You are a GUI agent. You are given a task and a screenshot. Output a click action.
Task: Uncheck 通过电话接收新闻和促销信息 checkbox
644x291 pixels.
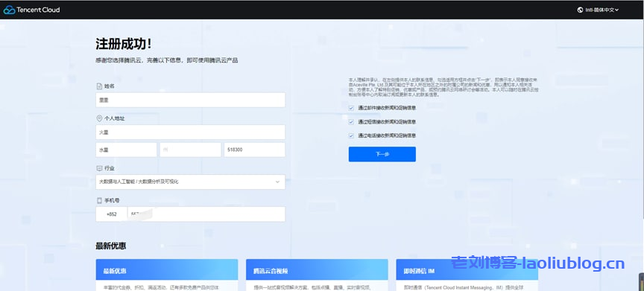pyautogui.click(x=351, y=135)
